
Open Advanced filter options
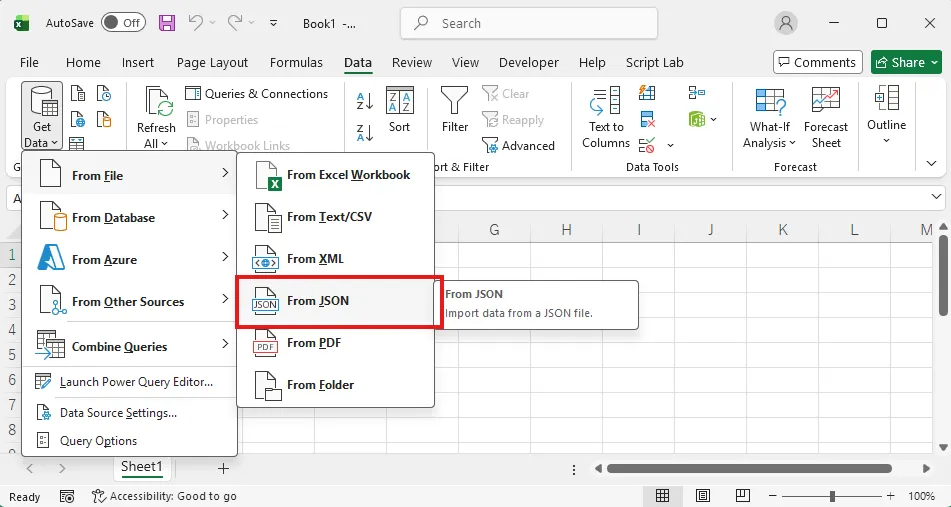[x=519, y=146]
